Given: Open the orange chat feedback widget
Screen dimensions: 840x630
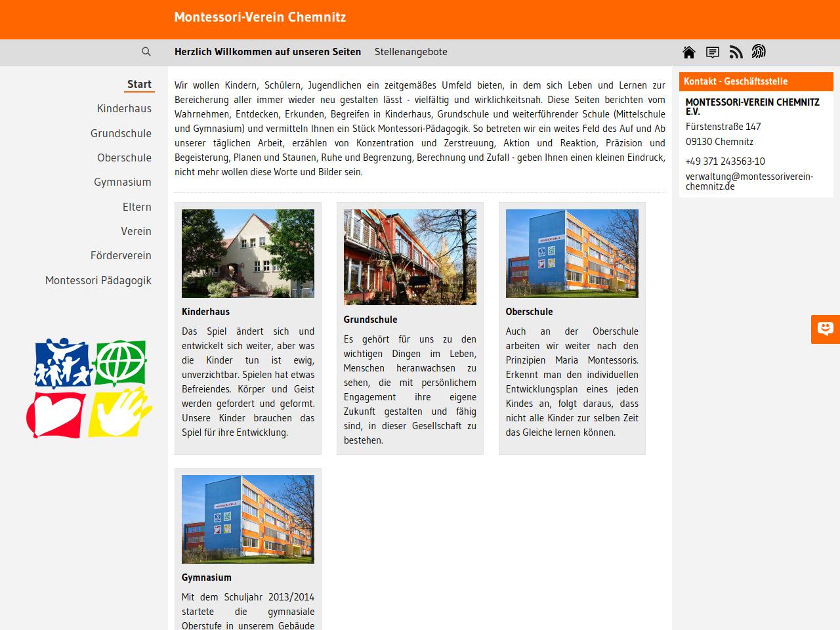Looking at the screenshot, I should click(x=826, y=329).
